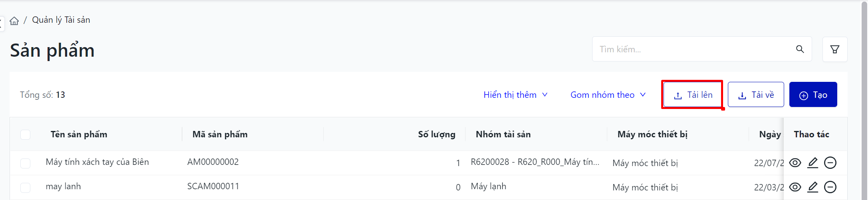
Task: Go to Quản lý Tài sản breadcrumb
Action: click(x=61, y=20)
